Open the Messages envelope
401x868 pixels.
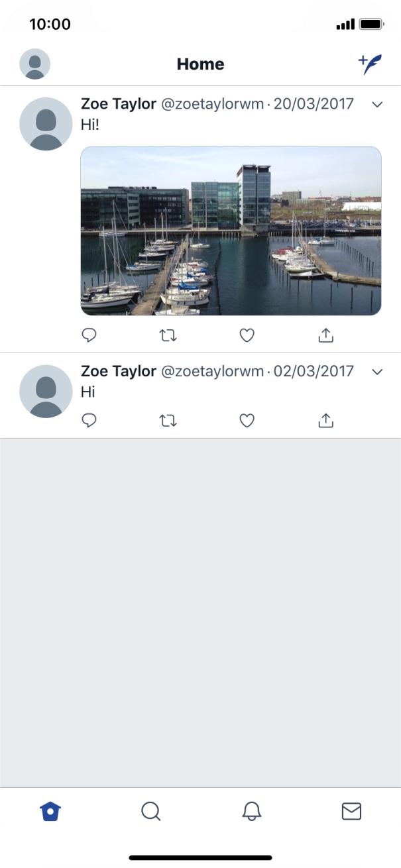pos(351,810)
